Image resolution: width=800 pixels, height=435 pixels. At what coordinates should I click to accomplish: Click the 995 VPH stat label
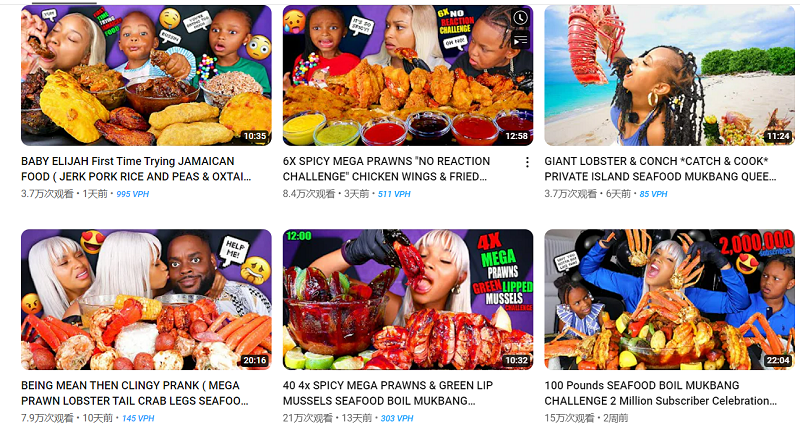point(133,194)
